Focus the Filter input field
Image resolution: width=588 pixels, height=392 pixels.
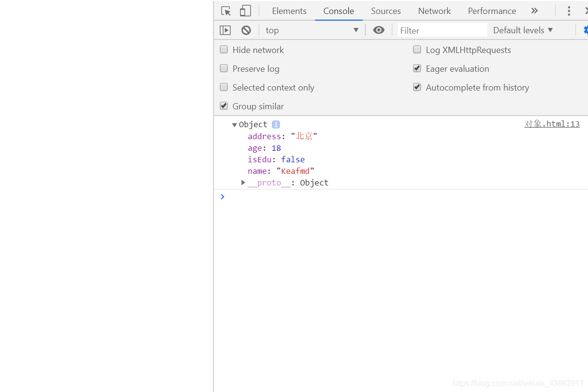[442, 30]
